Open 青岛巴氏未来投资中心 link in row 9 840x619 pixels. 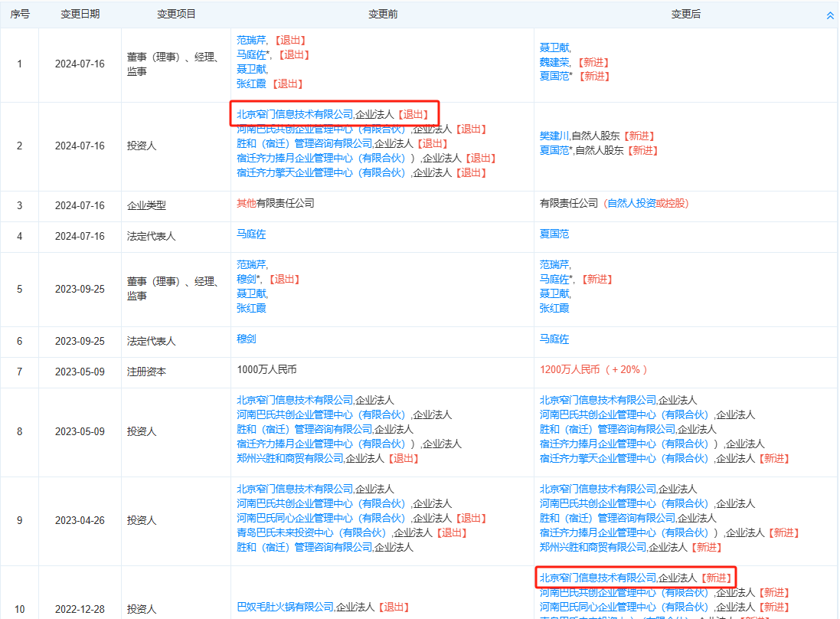tap(313, 532)
